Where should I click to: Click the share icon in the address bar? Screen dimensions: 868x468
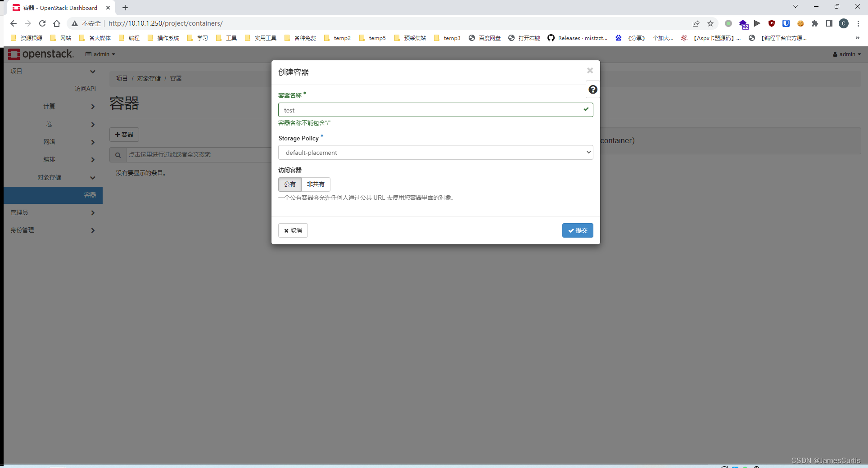pos(696,23)
